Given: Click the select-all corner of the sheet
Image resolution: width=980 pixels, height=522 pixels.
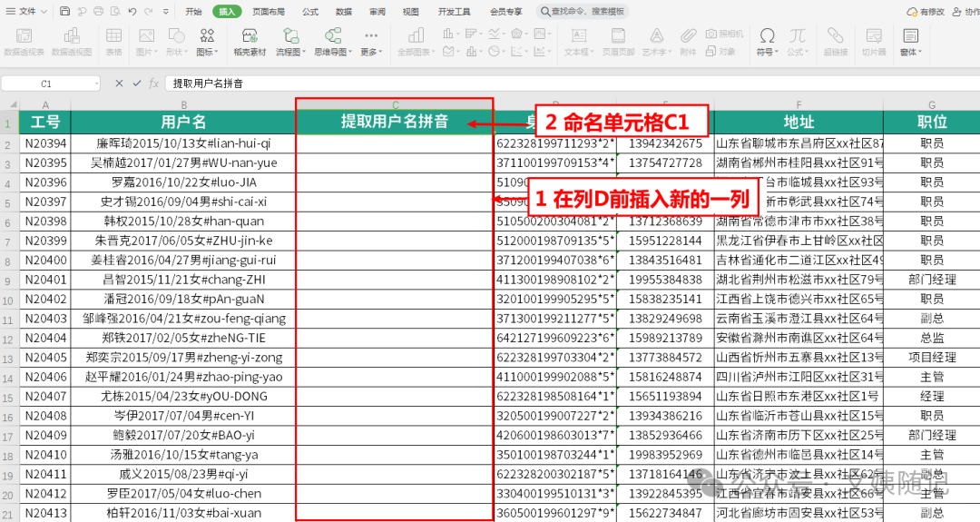Looking at the screenshot, I should tap(9, 104).
